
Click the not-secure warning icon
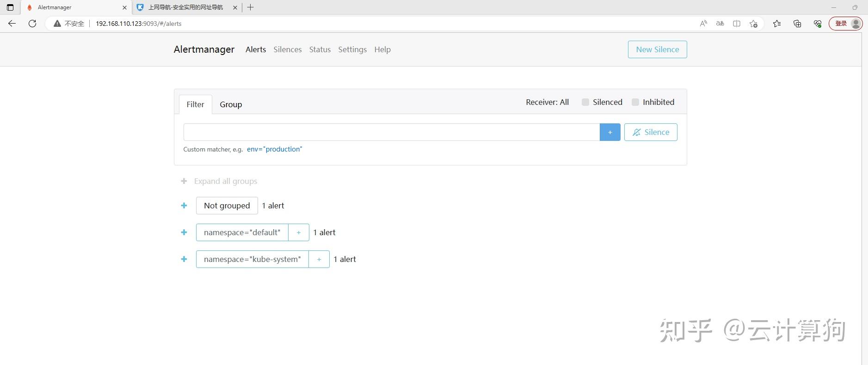coord(57,24)
